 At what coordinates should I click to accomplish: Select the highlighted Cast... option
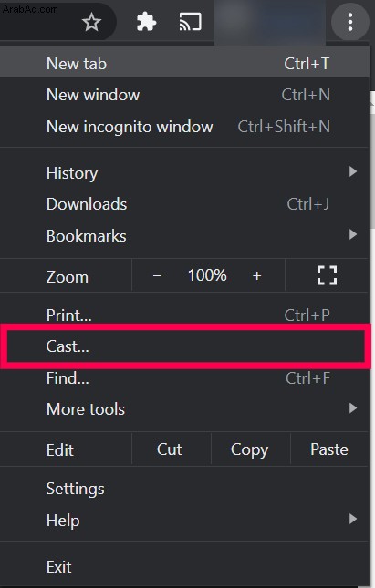(x=184, y=346)
